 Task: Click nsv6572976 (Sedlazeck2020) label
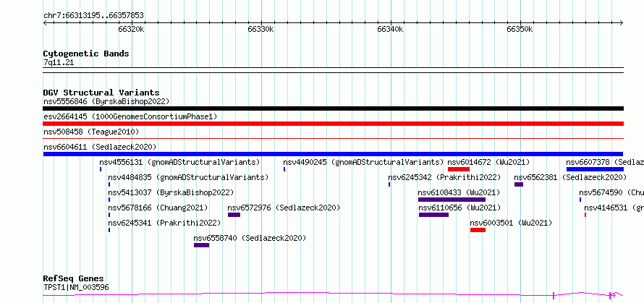284,208
